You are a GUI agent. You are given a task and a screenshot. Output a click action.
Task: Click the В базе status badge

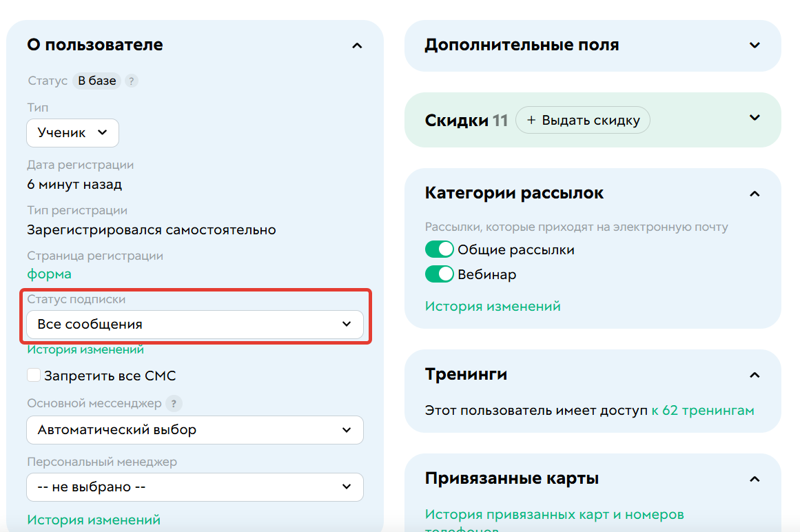pos(96,81)
